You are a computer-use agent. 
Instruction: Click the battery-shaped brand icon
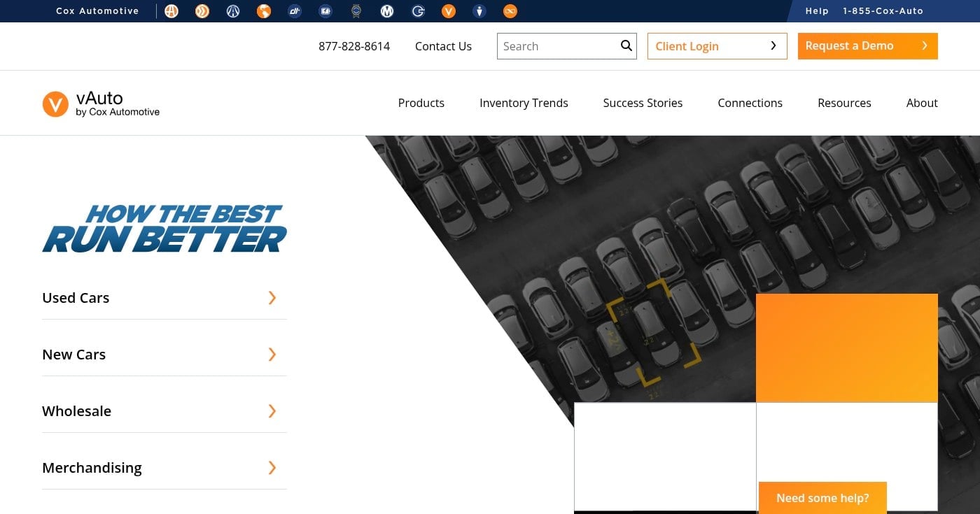(x=325, y=11)
